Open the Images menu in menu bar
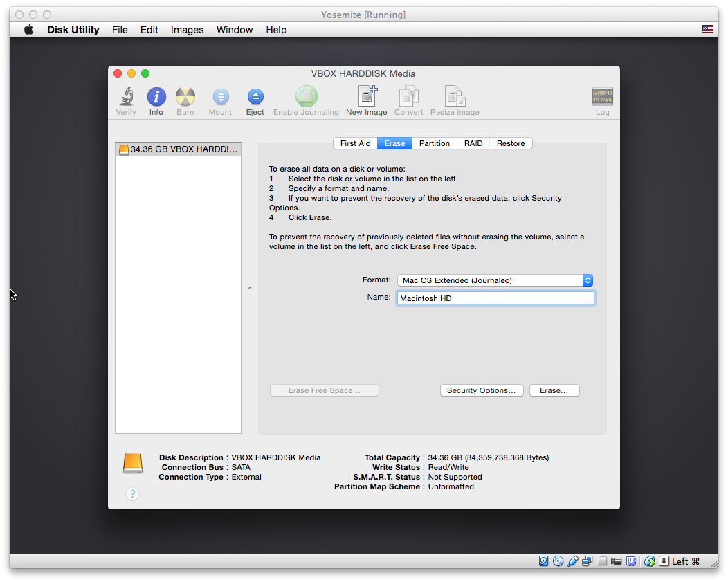This screenshot has width=728, height=582. pyautogui.click(x=187, y=30)
